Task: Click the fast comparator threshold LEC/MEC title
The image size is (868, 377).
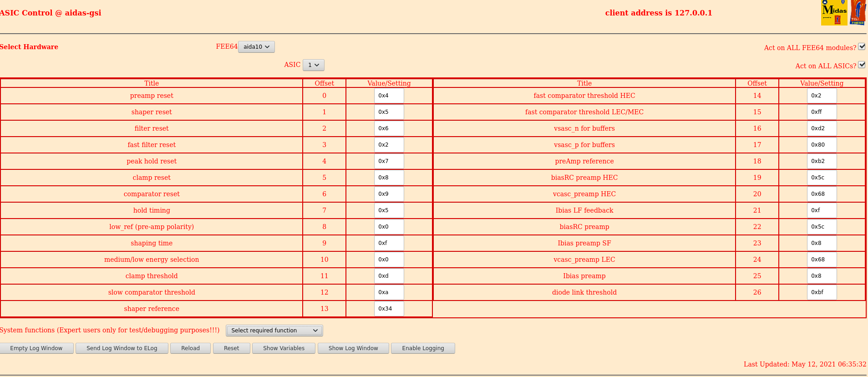Action: 584,112
